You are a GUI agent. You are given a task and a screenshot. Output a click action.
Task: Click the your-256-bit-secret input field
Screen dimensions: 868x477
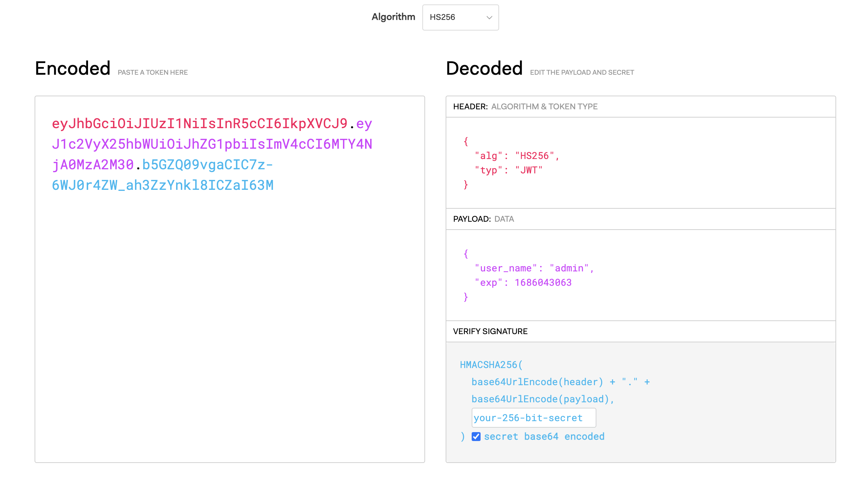[533, 418]
